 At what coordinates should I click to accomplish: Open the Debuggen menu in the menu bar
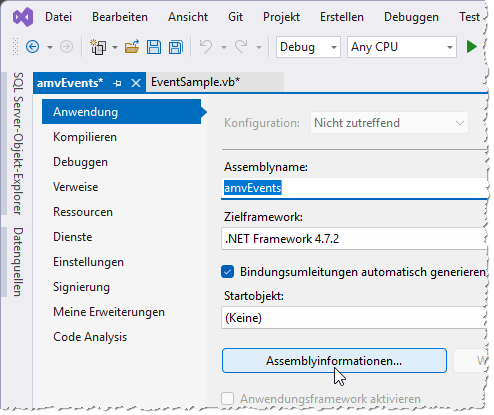411,17
